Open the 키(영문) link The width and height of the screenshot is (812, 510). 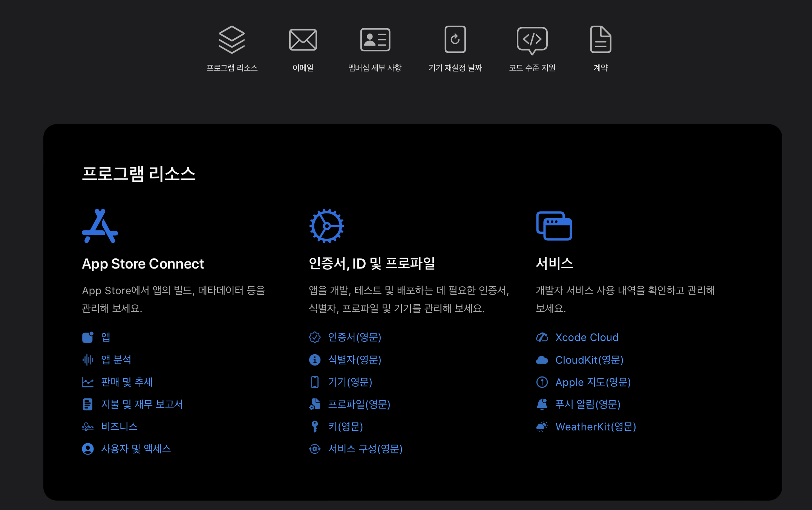346,427
